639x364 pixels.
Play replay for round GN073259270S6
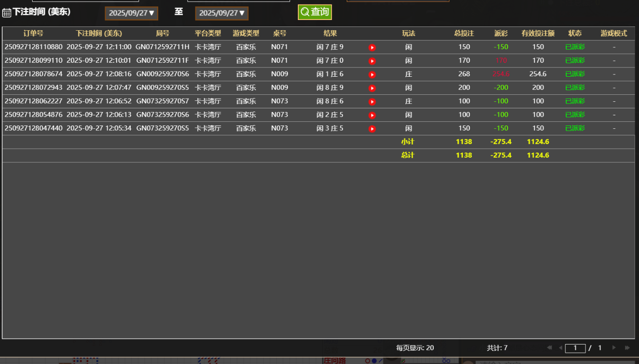(x=372, y=115)
